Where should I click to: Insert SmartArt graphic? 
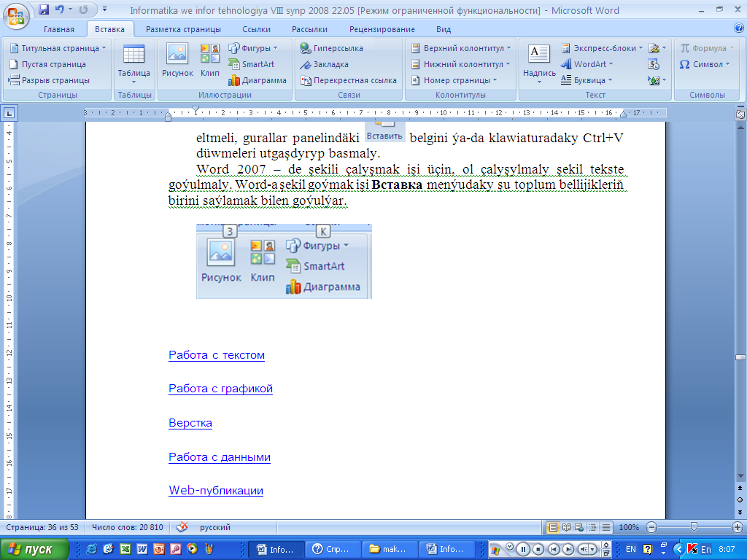tap(252, 64)
